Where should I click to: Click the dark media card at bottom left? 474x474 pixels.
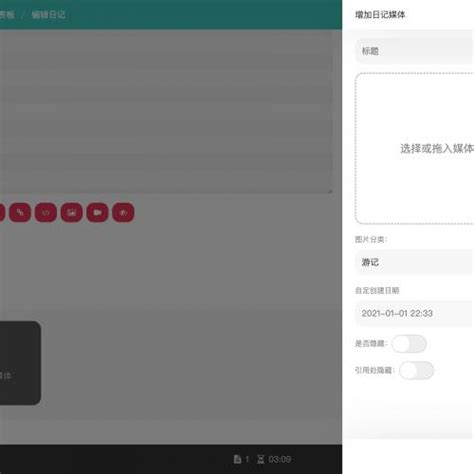(x=20, y=363)
